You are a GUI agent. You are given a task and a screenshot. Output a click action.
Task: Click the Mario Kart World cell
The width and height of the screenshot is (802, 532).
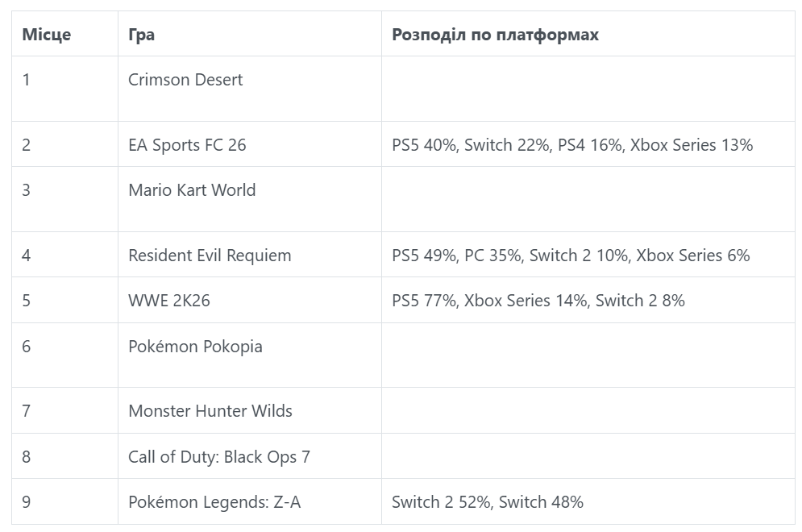[250, 199]
